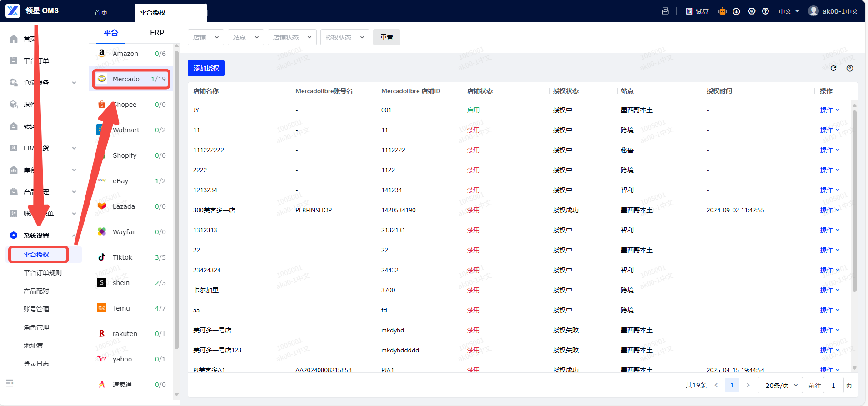
Task: Open the 中文 language dropdown
Action: click(788, 11)
